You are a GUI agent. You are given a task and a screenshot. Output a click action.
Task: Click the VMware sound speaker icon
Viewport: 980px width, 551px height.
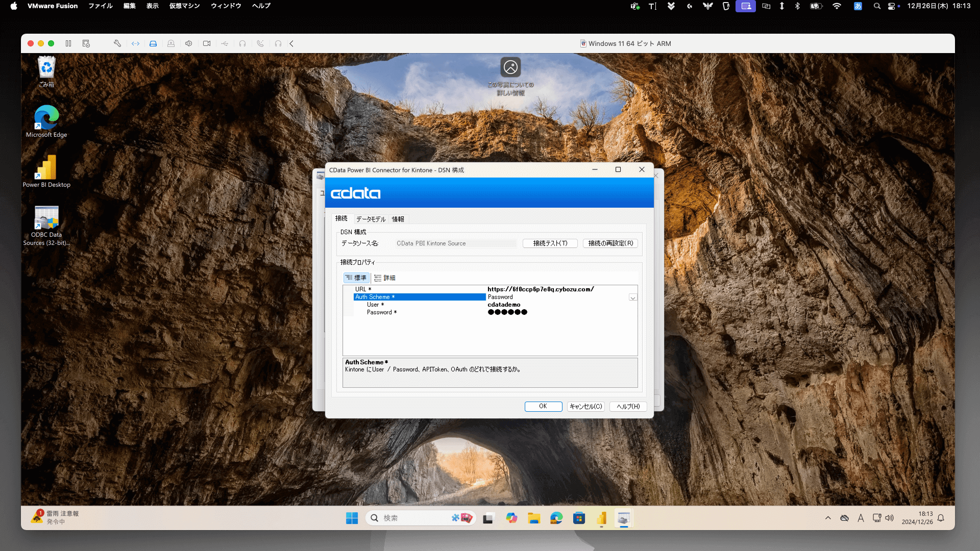pyautogui.click(x=189, y=43)
